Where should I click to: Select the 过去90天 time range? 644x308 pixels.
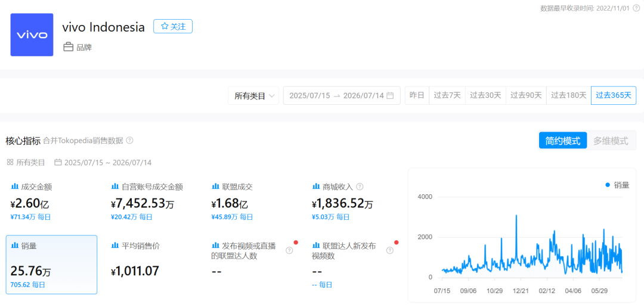pyautogui.click(x=526, y=95)
